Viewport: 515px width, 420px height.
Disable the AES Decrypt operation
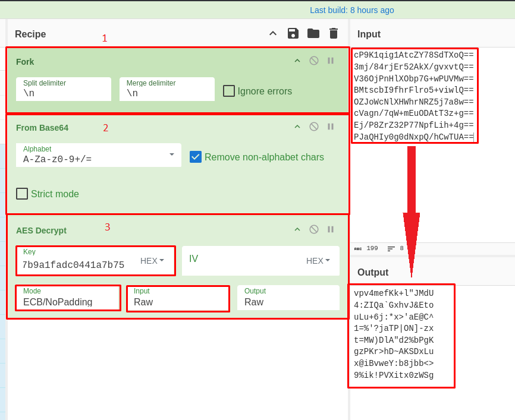(314, 229)
